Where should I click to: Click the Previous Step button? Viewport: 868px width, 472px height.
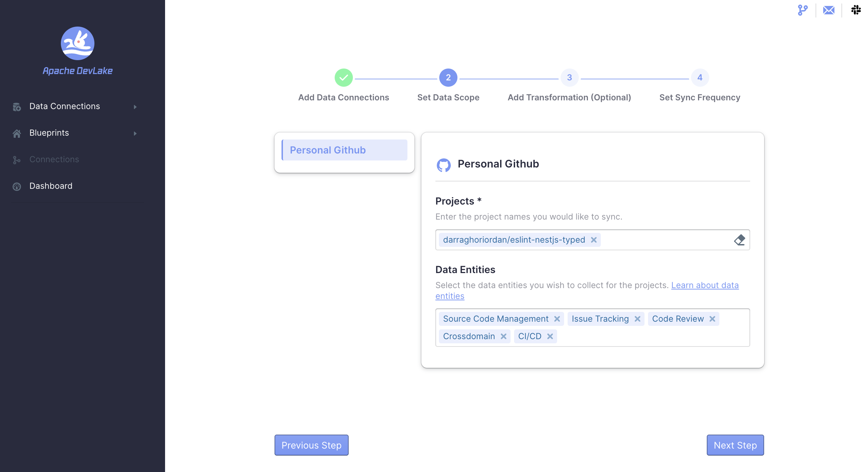click(x=312, y=445)
